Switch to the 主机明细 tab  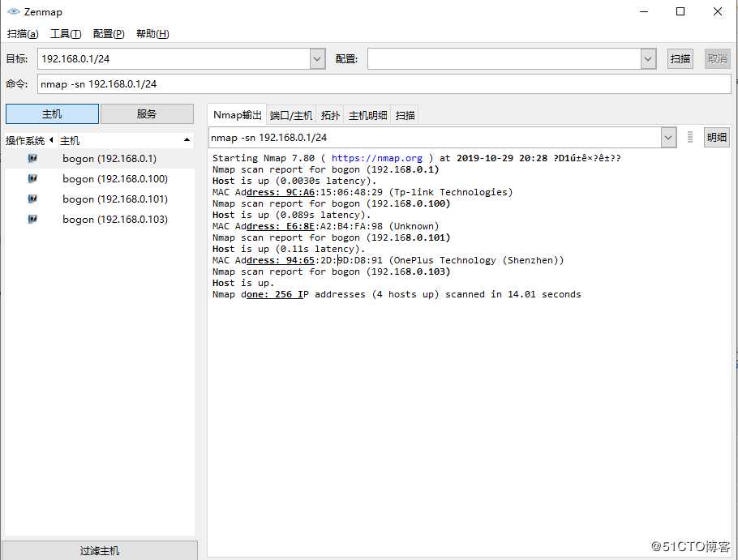[x=367, y=116]
